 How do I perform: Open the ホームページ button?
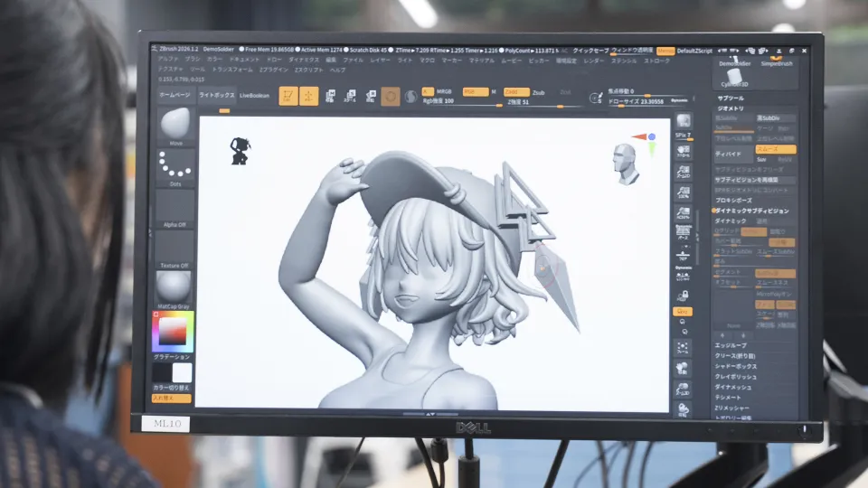175,95
